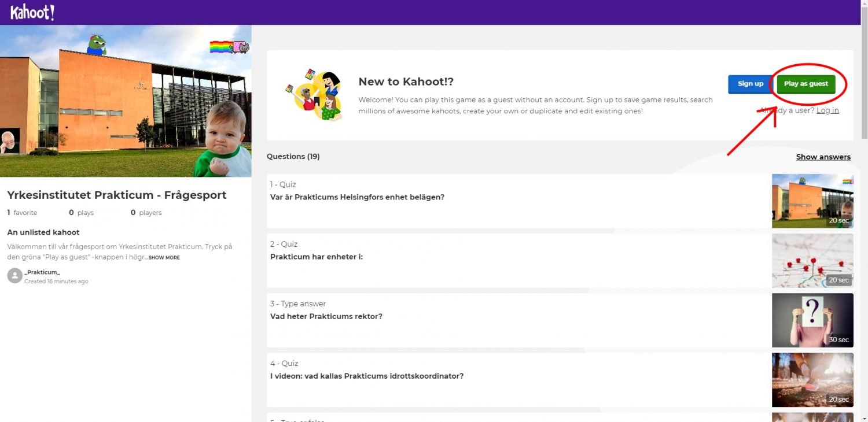Click 'Created 16 minutes ago' text
Viewport: 868px width, 422px height.
56,282
